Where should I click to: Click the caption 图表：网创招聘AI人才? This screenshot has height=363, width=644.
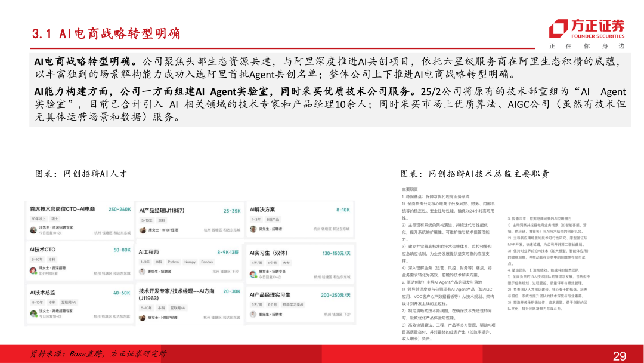tap(81, 174)
